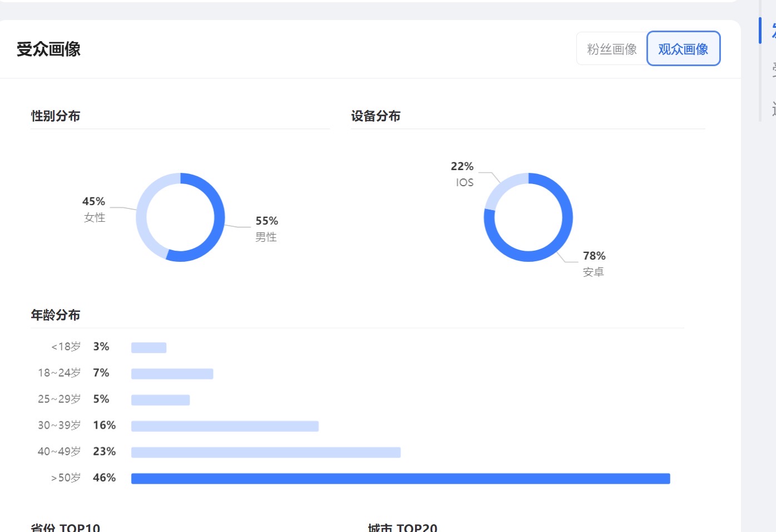
Task: Switch to the 粉丝画像 tab
Action: coord(612,49)
